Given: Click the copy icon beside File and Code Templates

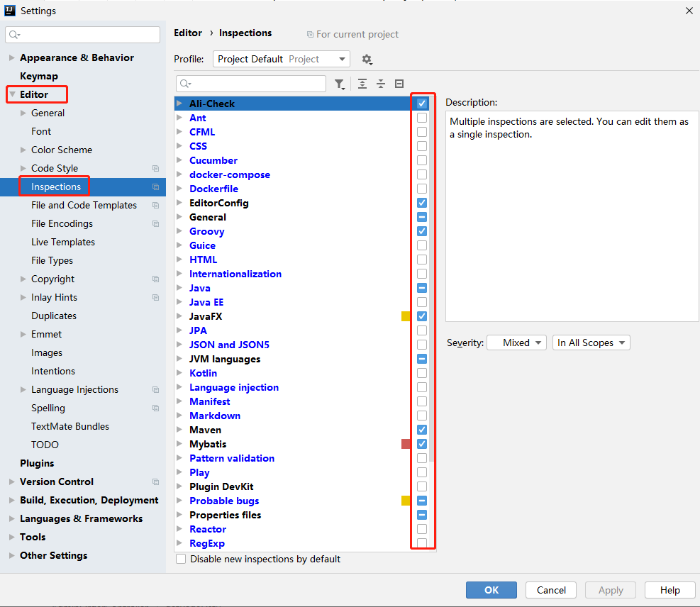Looking at the screenshot, I should [x=156, y=206].
